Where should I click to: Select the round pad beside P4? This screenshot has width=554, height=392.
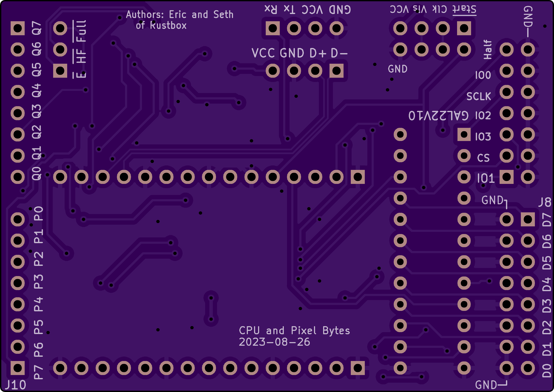click(x=18, y=304)
